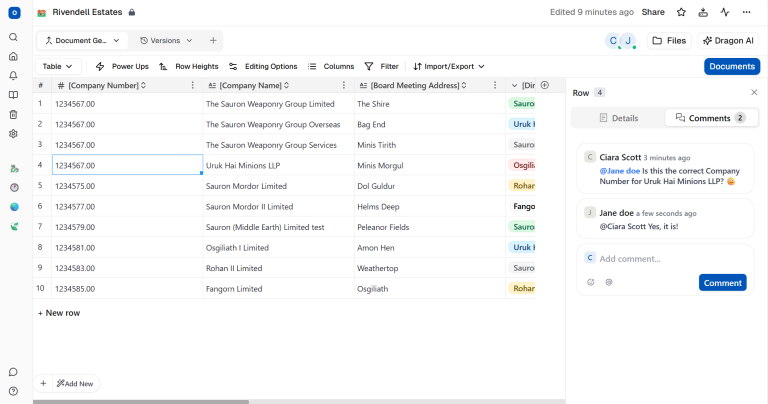Switch to the Details tab
Image resolution: width=768 pixels, height=404 pixels.
(617, 118)
